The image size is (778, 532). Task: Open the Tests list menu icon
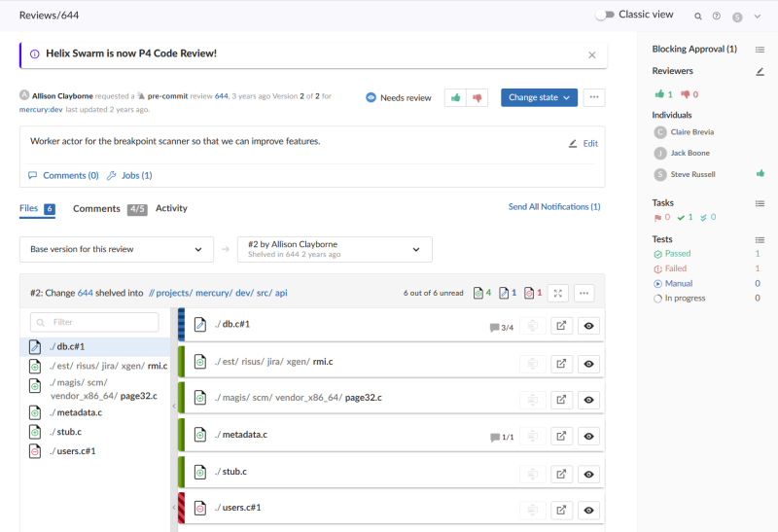coord(760,239)
